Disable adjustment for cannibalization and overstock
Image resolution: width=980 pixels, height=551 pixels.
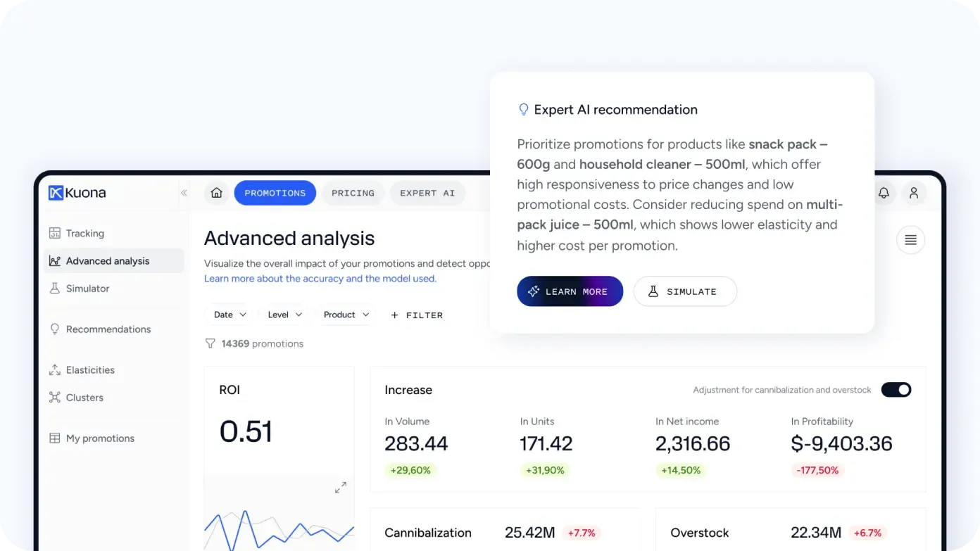tap(896, 389)
